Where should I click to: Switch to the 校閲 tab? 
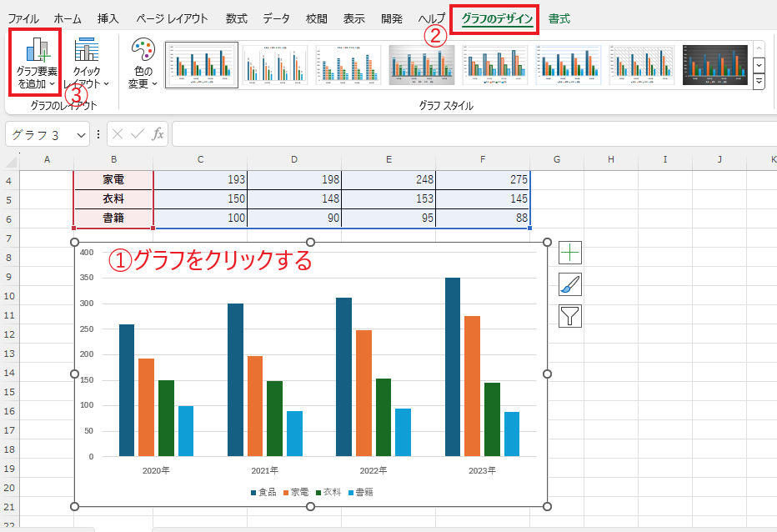316,19
